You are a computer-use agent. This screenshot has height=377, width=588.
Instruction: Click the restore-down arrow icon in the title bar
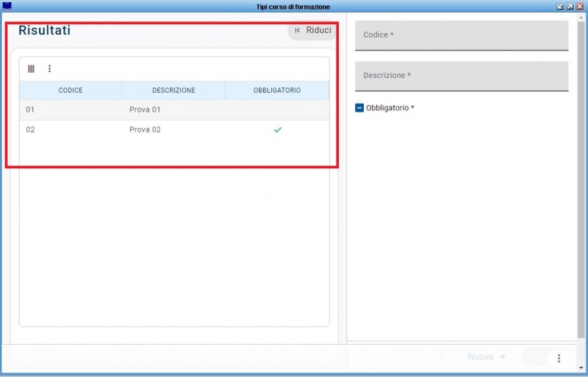[560, 7]
